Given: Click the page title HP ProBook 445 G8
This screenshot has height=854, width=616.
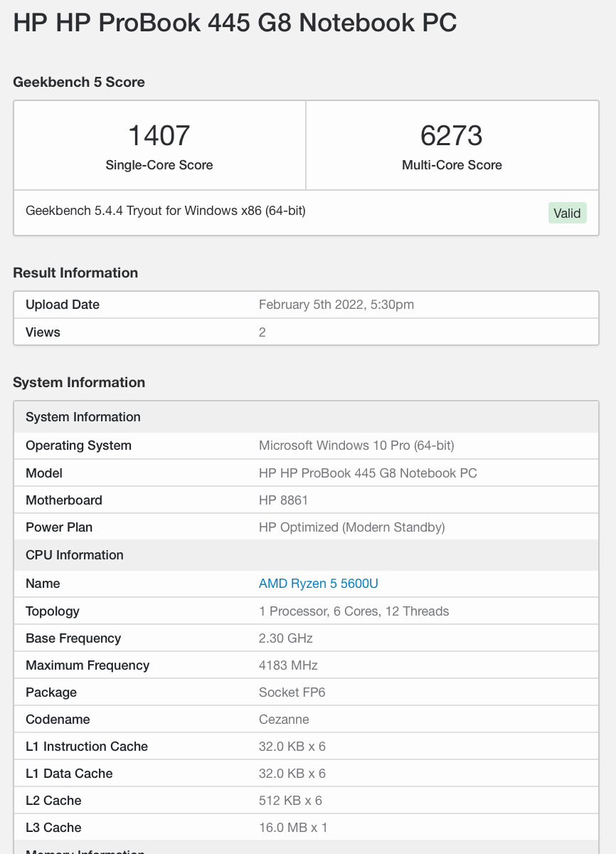Looking at the screenshot, I should point(235,23).
